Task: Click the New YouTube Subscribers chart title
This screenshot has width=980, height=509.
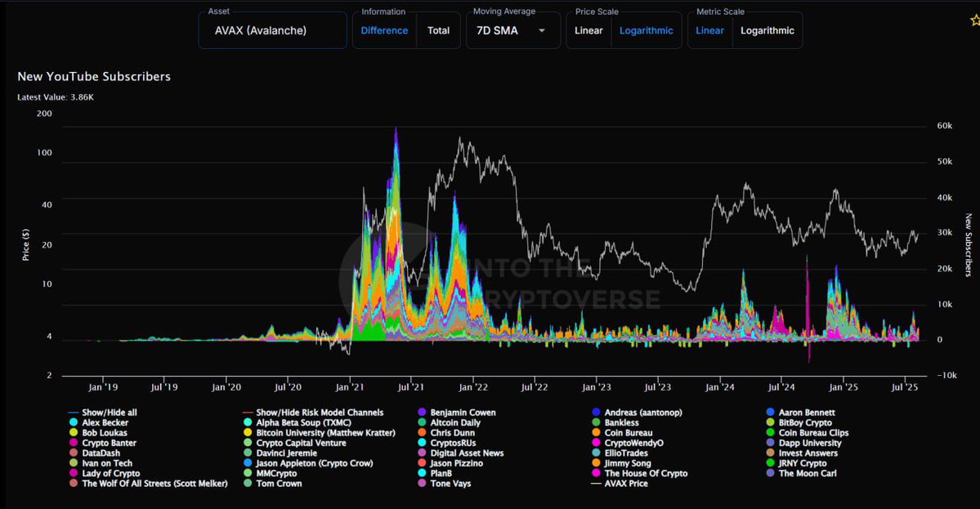Action: click(94, 76)
